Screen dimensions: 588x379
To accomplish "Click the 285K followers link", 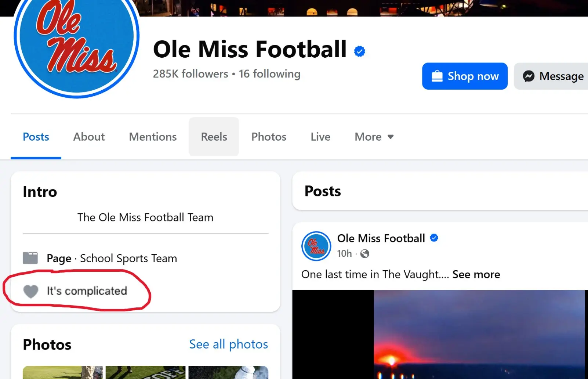I will [x=190, y=74].
